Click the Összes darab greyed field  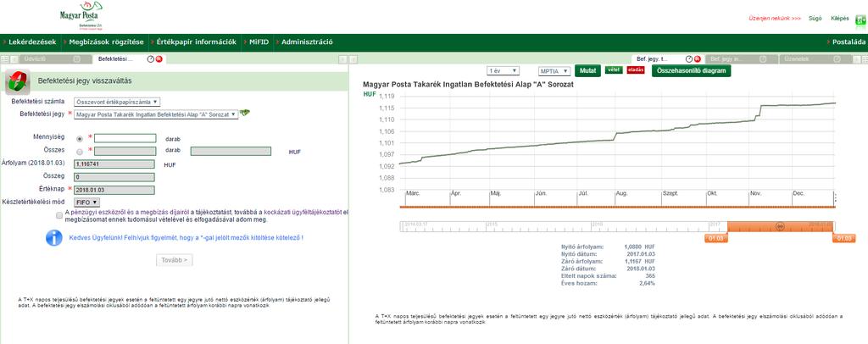tap(125, 151)
